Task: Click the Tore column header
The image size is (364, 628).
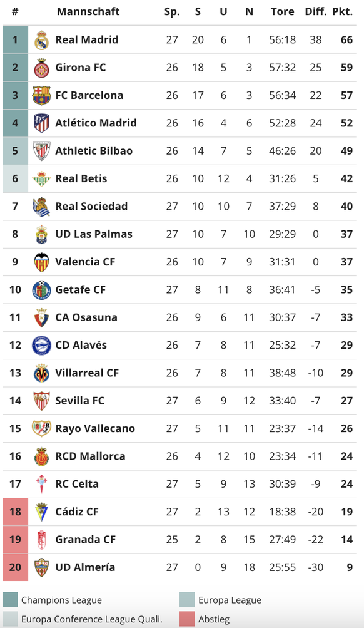Action: (283, 12)
